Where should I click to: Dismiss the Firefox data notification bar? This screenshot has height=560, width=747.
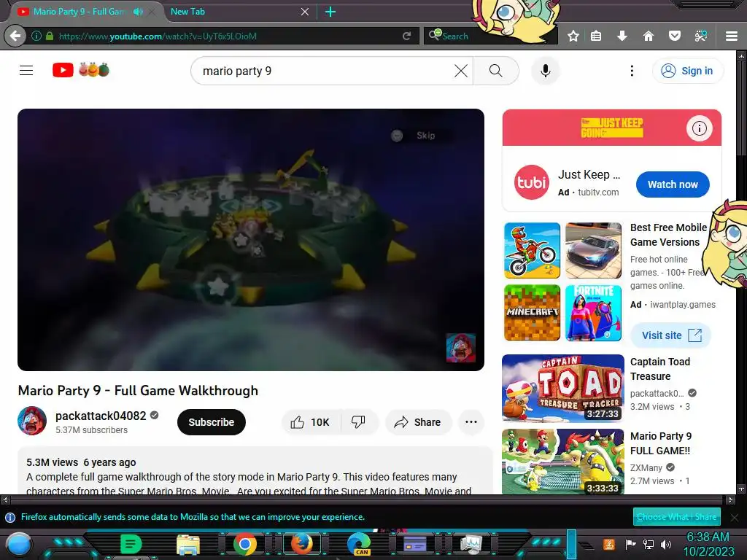[x=734, y=517]
